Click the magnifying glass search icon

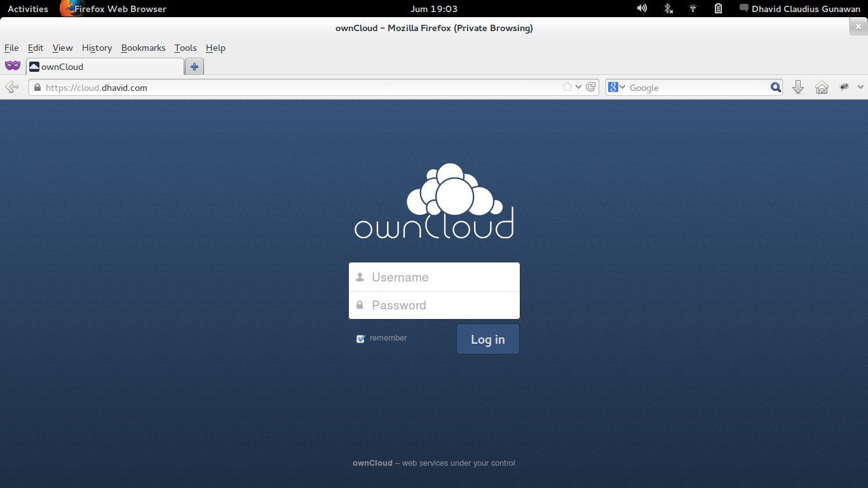(776, 88)
